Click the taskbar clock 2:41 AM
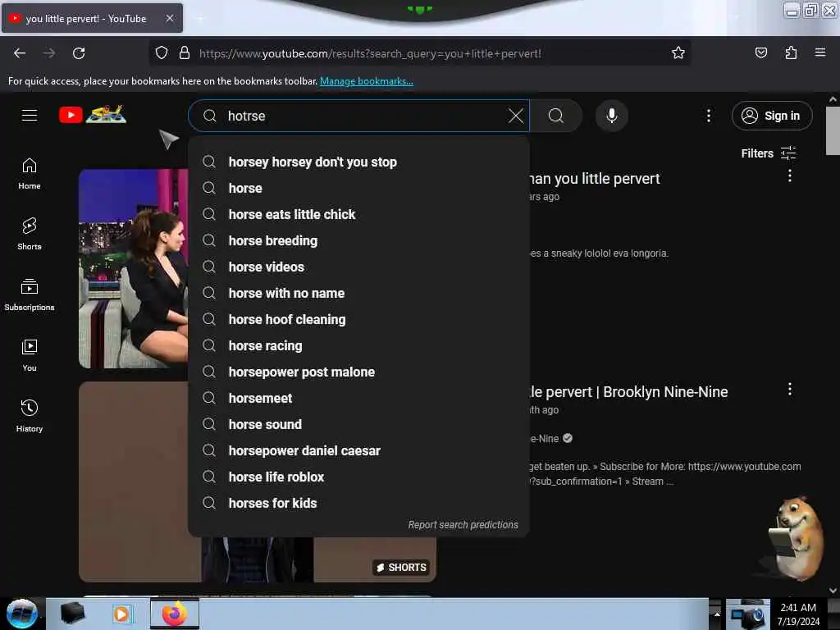Image resolution: width=840 pixels, height=630 pixels. tap(798, 614)
